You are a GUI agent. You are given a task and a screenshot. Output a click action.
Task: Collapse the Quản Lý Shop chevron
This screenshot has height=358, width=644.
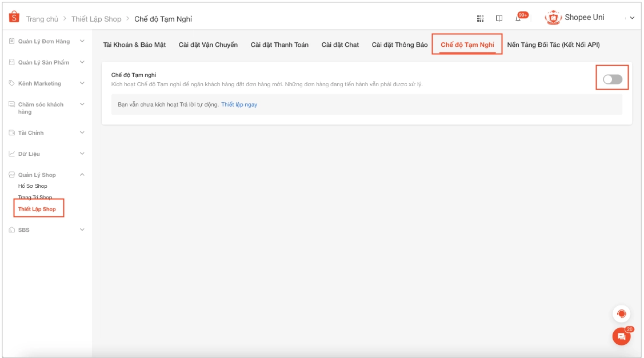pyautogui.click(x=82, y=175)
